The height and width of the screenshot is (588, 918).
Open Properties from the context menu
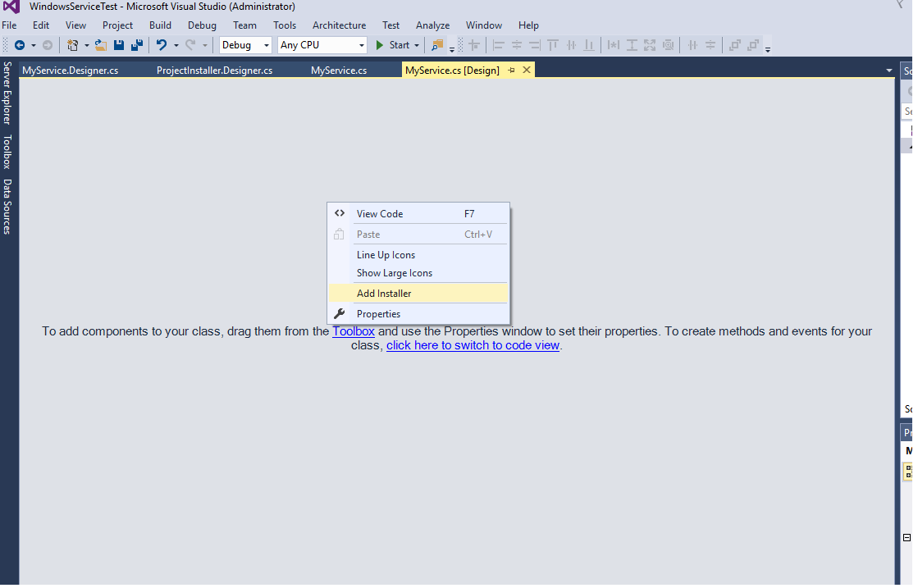coord(418,314)
